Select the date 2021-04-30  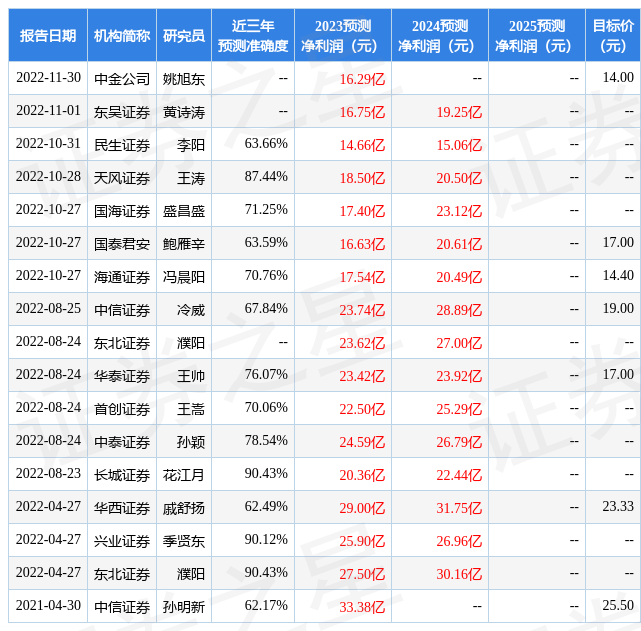pyautogui.click(x=48, y=606)
